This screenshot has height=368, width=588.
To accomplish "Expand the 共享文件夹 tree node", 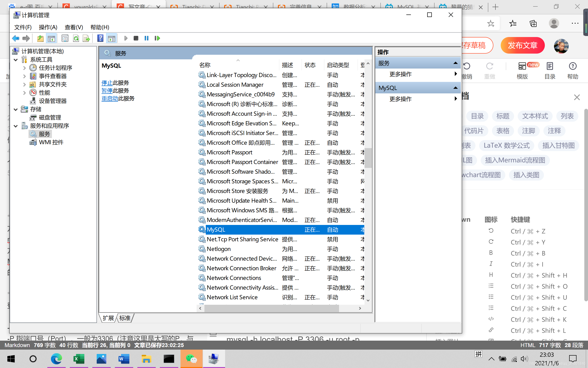I will [x=24, y=84].
